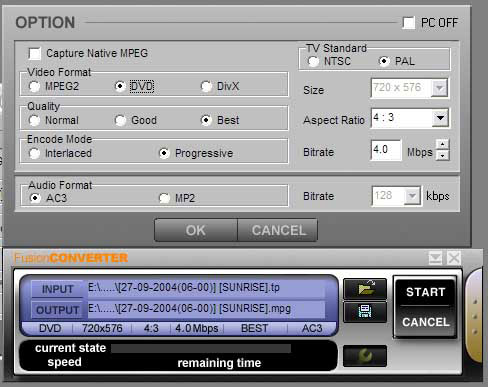
Task: Tick the Capture Native MPEG checkbox
Action: (35, 53)
